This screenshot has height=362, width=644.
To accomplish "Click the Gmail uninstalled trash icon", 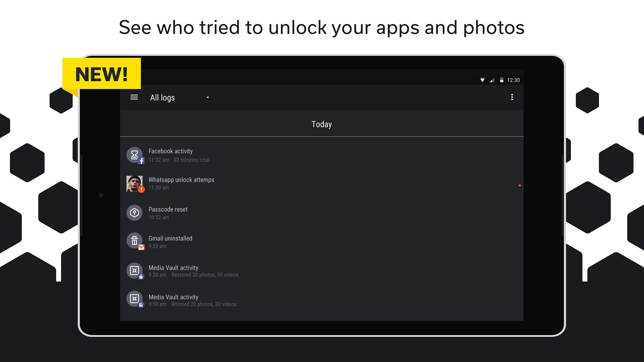I will [x=134, y=241].
